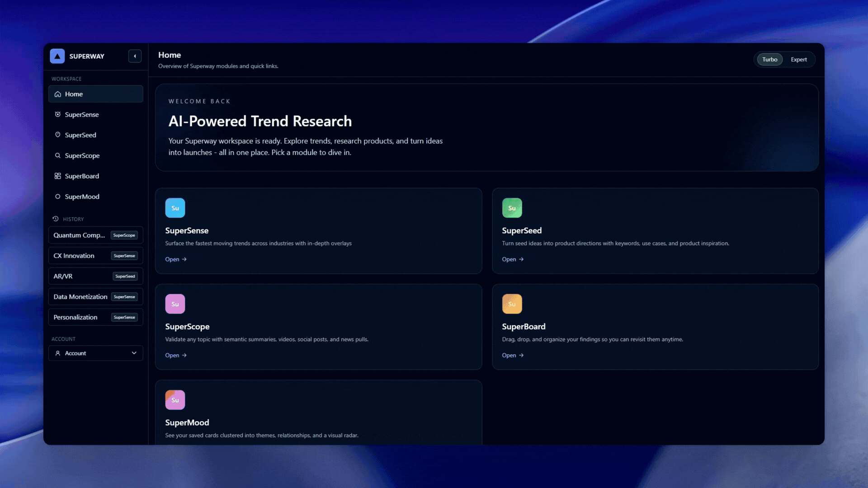Screen dimensions: 868x488
Task: Open the AR/VR history item
Action: pos(63,277)
